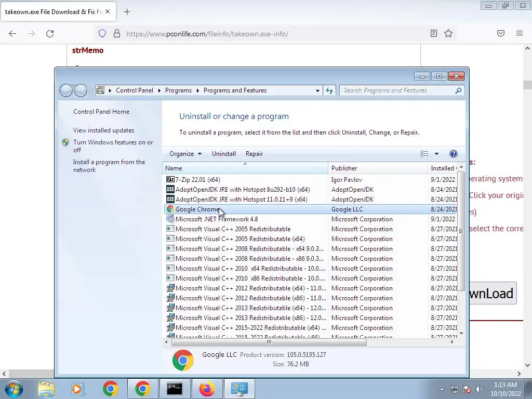
Task: Click the Control Panel taskbar icon
Action: click(x=240, y=389)
